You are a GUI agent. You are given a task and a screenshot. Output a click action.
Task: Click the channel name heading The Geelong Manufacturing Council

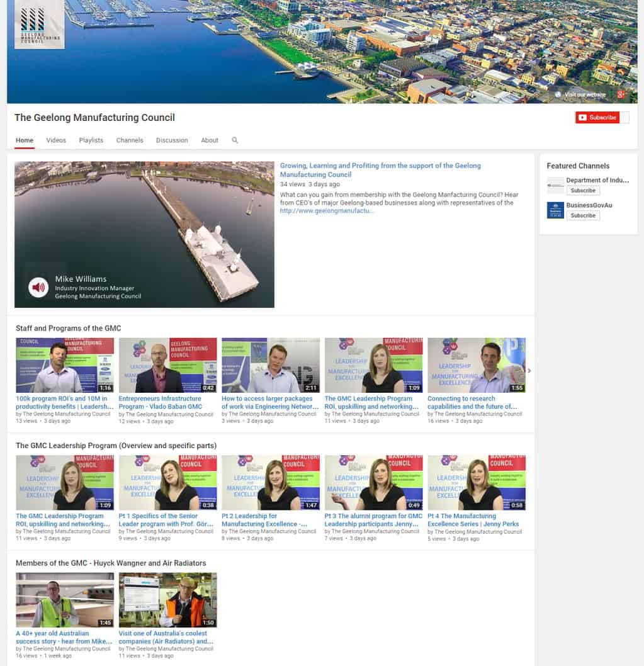click(x=94, y=118)
